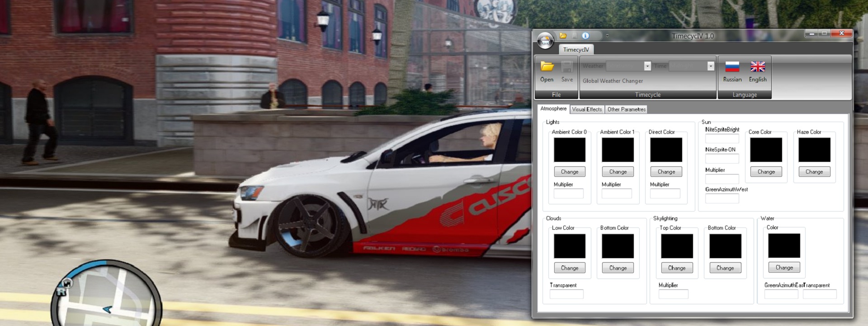Click the Clouds Bottom Color swatch
The height and width of the screenshot is (326, 868).
[618, 246]
